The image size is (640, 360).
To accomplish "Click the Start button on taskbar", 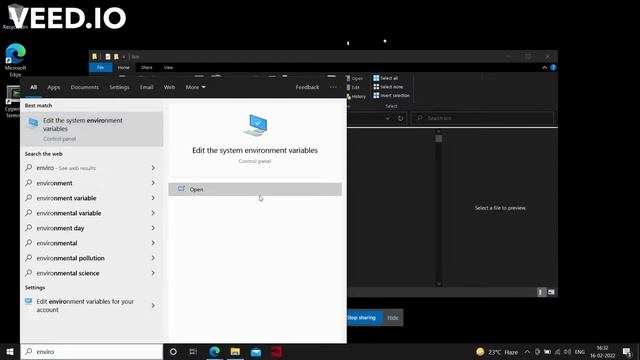I will tap(10, 351).
